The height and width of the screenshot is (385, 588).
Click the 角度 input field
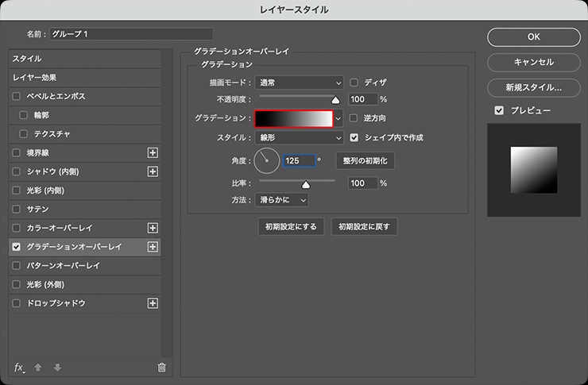coord(299,160)
